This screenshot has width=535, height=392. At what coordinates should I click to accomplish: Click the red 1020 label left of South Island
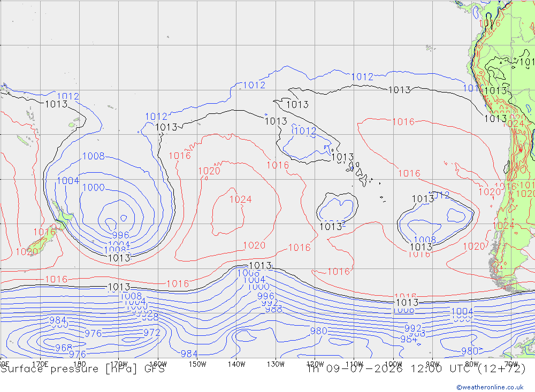click(27, 252)
